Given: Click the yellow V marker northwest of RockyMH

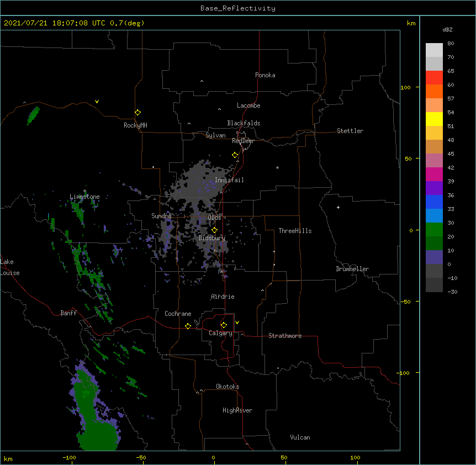Looking at the screenshot, I should click(97, 102).
